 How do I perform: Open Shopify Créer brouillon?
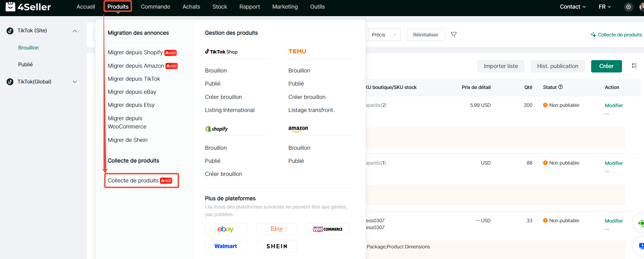223,174
